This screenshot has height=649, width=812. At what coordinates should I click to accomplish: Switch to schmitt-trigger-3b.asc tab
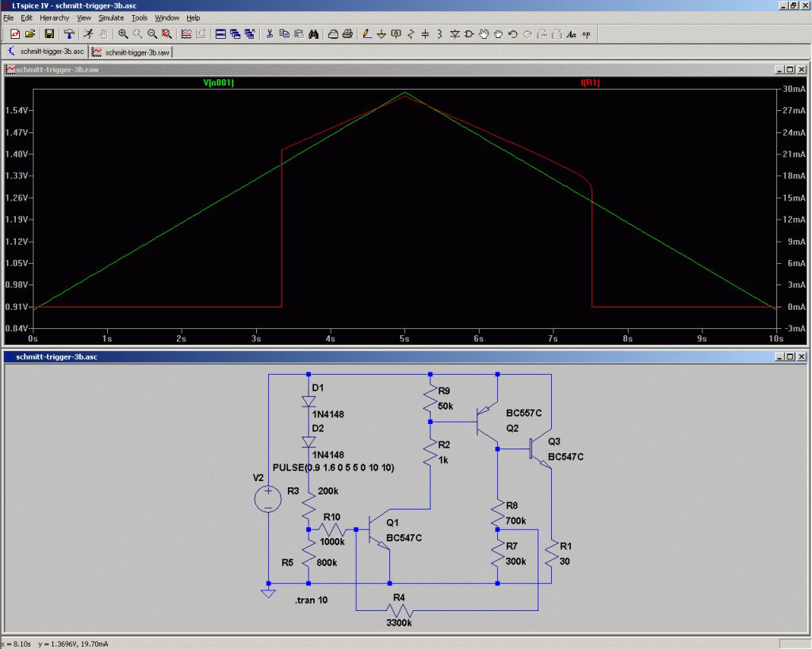pyautogui.click(x=46, y=52)
